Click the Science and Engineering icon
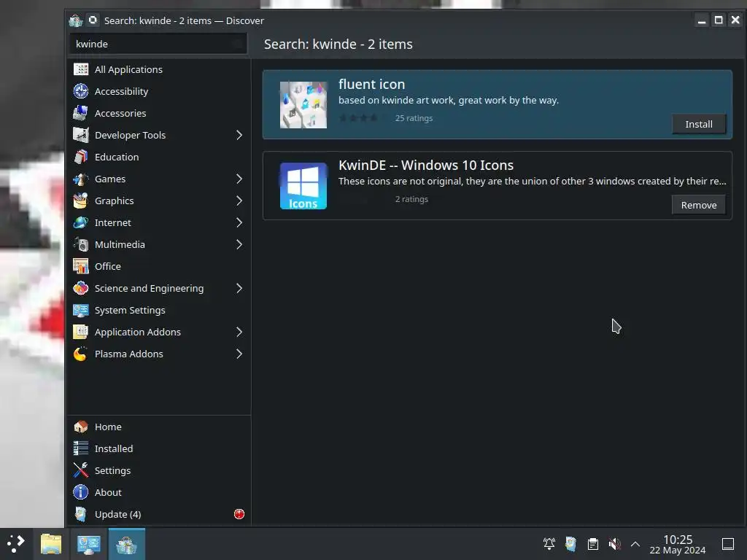747x560 pixels. pos(80,288)
